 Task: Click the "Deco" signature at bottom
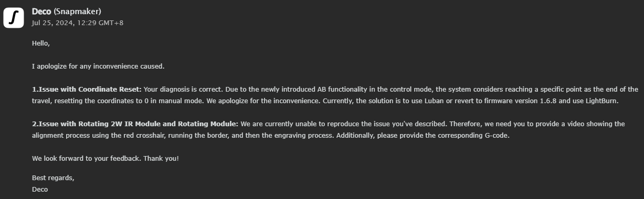40,190
